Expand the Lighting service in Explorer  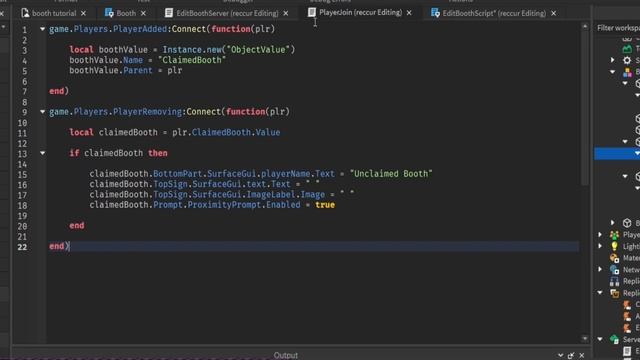coord(600,246)
